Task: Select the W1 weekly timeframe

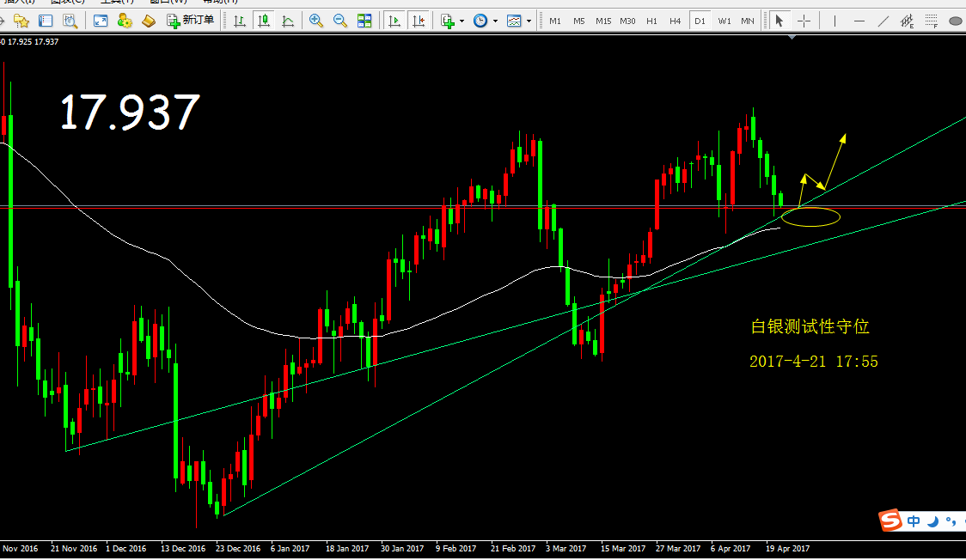Action: point(724,21)
